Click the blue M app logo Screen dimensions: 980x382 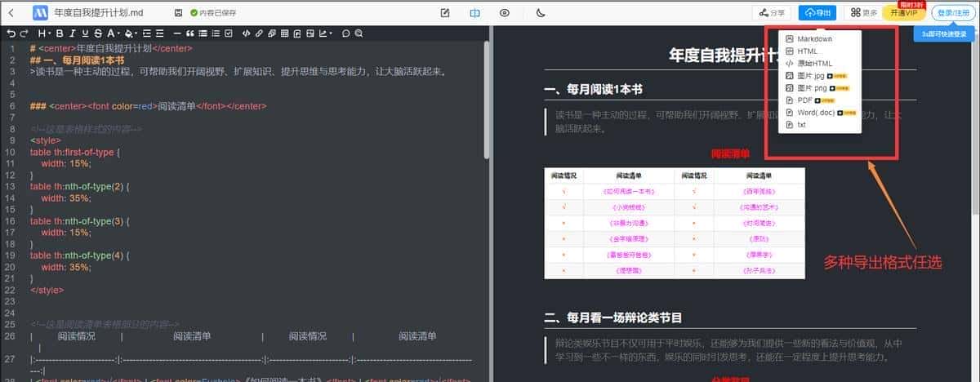coord(40,12)
